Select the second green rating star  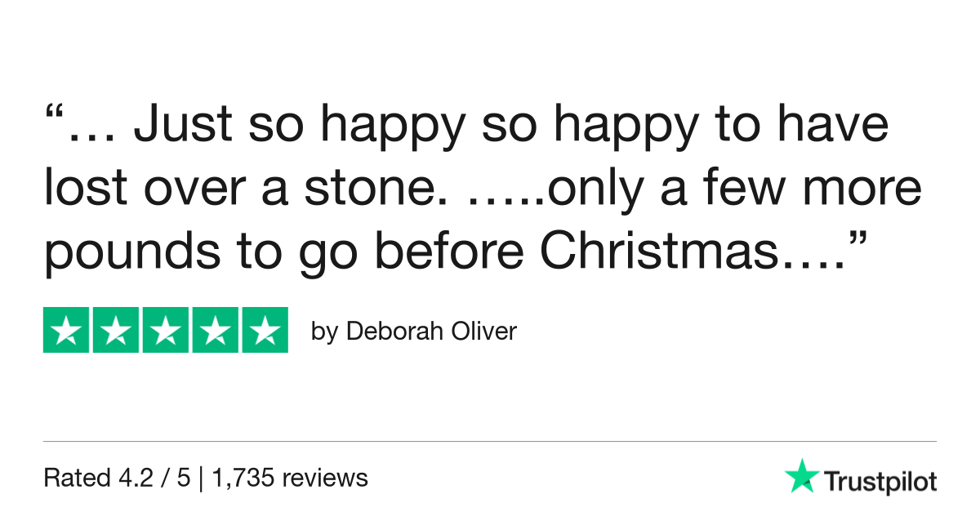click(x=116, y=330)
